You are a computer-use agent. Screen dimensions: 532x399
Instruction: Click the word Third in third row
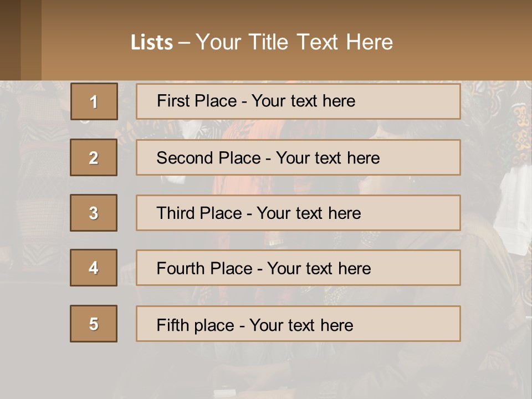[175, 213]
